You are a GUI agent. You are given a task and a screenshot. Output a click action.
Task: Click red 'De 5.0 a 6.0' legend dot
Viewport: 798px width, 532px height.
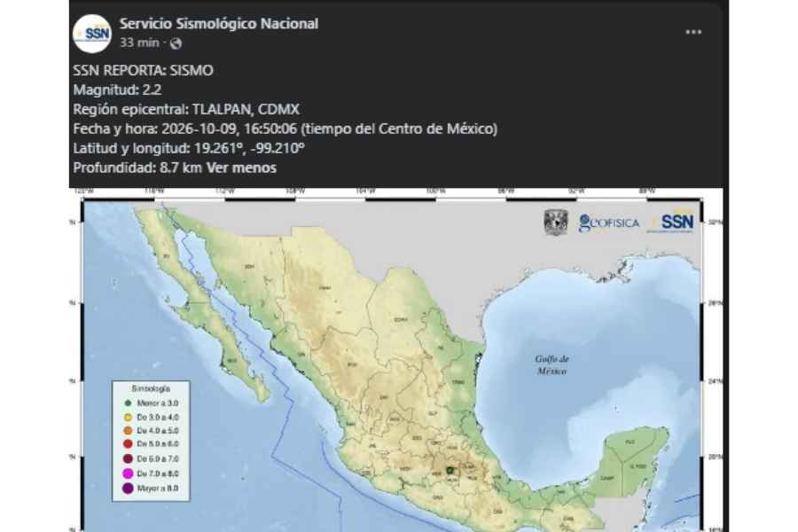pyautogui.click(x=128, y=444)
